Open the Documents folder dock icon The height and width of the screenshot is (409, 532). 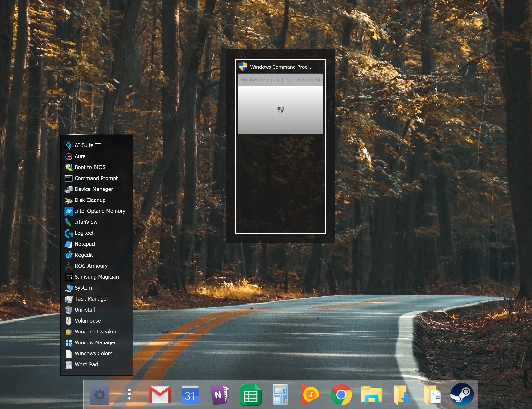[x=432, y=395]
